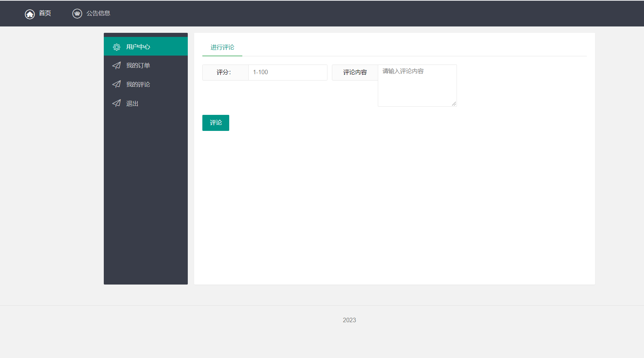This screenshot has height=358, width=644.
Task: Click the 评论内容 label
Action: pos(355,72)
